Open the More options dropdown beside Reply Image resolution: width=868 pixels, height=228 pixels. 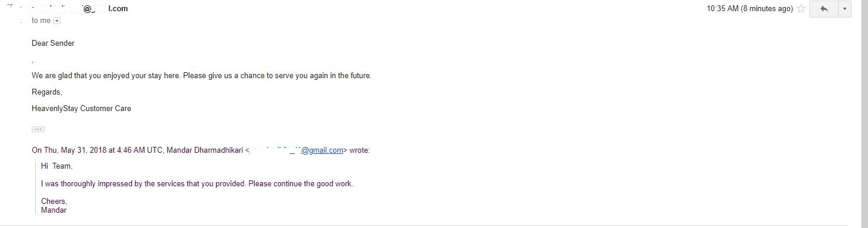point(845,9)
